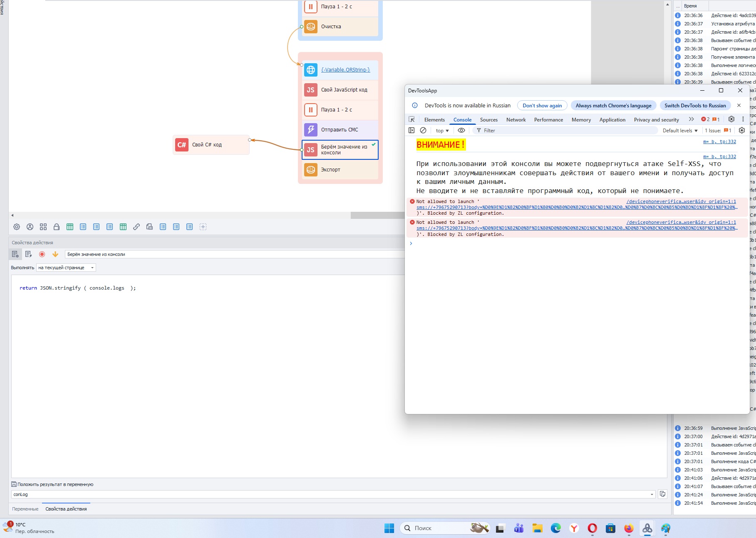
Task: Open DevTools main settings gear
Action: click(x=731, y=119)
